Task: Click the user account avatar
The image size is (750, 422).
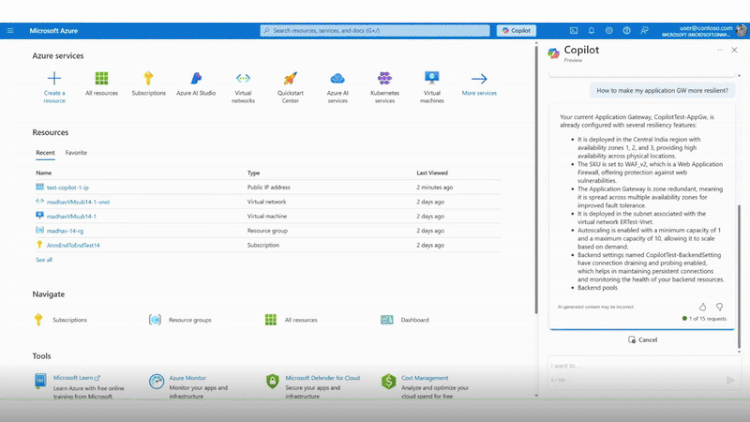Action: (x=741, y=31)
